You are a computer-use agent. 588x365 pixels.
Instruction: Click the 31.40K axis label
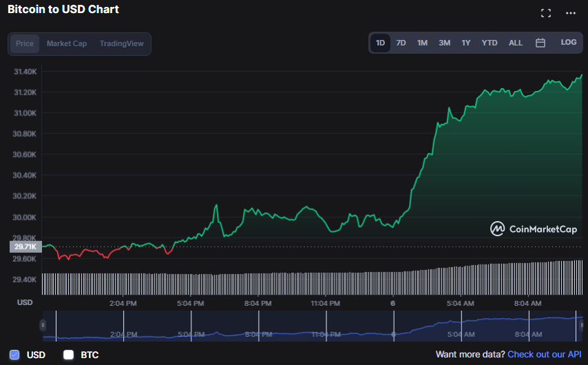[x=25, y=71]
